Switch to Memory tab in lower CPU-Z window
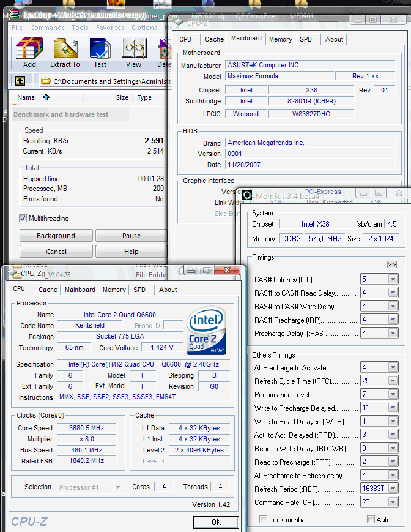The width and height of the screenshot is (411, 532). [x=114, y=290]
